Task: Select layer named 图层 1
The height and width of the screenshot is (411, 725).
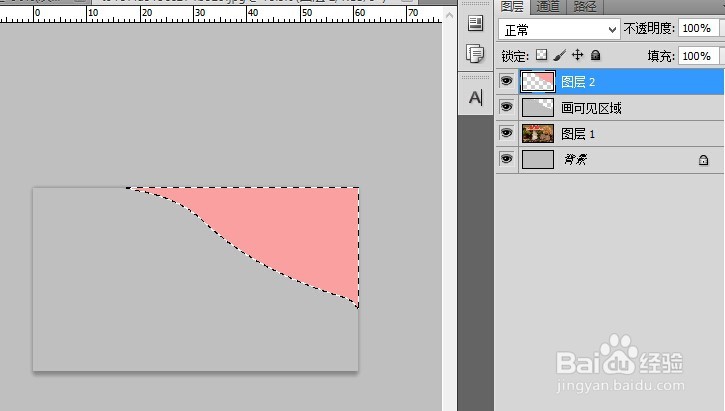Action: point(578,134)
